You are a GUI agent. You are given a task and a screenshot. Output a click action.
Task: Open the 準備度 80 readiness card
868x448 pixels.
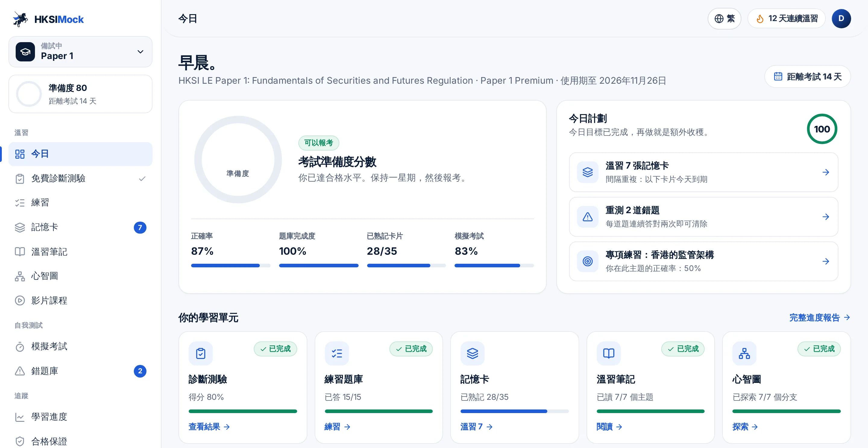[x=80, y=94]
